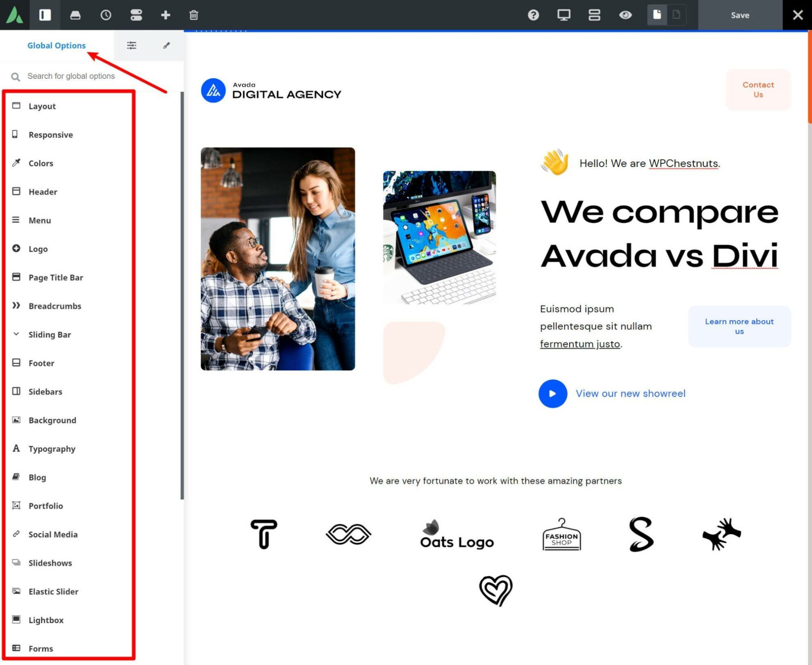Image resolution: width=812 pixels, height=665 pixels.
Task: Open the styling tab with the brush icon
Action: point(166,46)
